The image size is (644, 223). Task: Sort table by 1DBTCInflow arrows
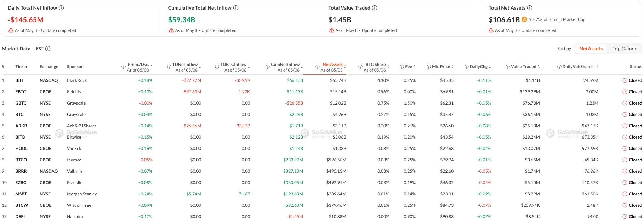tap(249, 67)
